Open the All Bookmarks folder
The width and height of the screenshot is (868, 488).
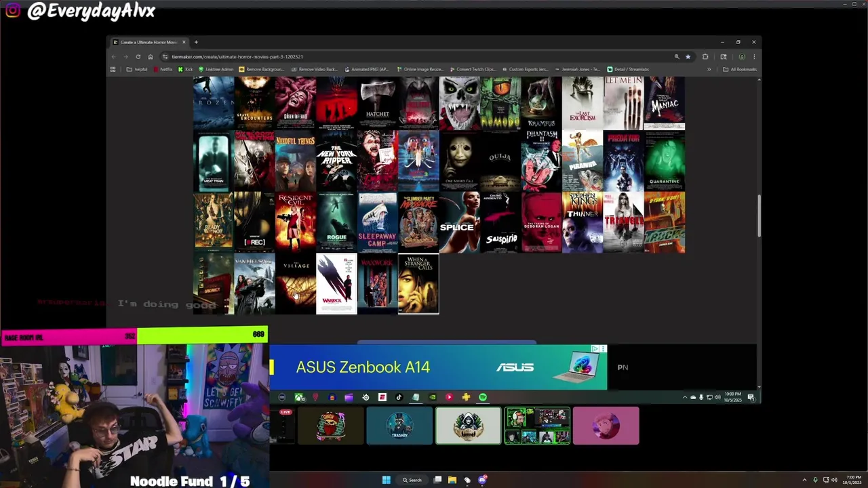[740, 69]
